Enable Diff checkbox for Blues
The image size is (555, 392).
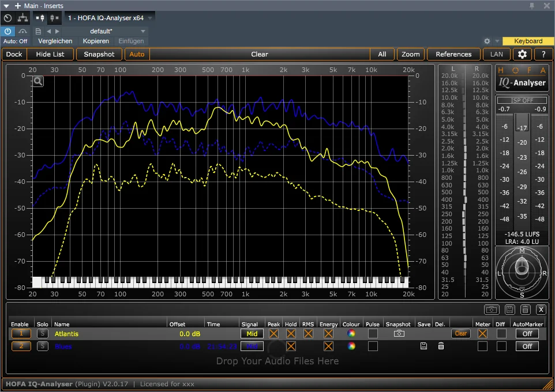pos(501,346)
